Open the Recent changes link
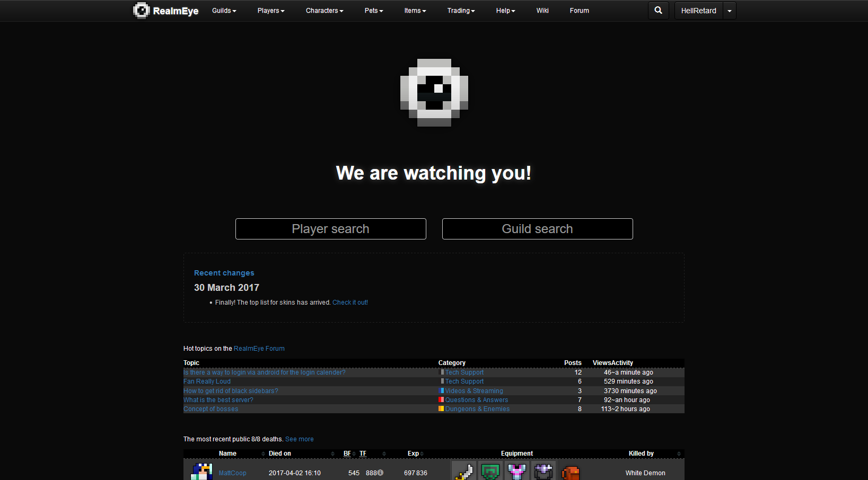This screenshot has width=868, height=480. [x=224, y=273]
